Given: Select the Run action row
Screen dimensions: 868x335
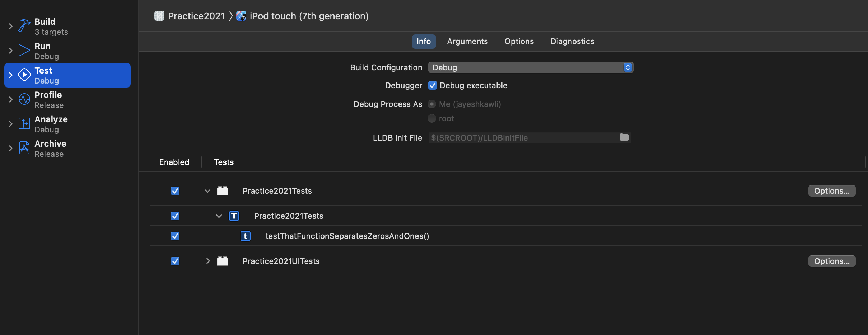Looking at the screenshot, I should pos(67,51).
